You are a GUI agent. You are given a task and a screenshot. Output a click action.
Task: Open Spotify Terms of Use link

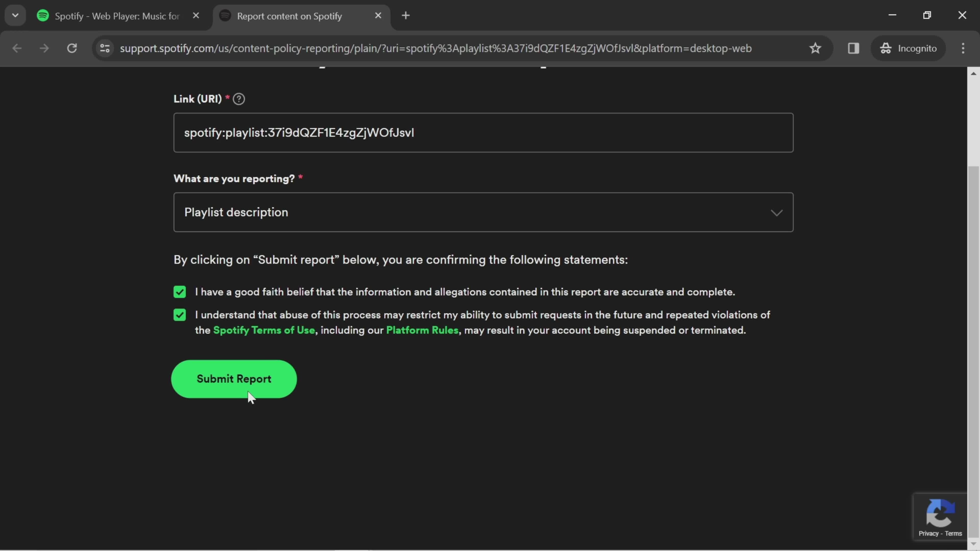tap(264, 330)
